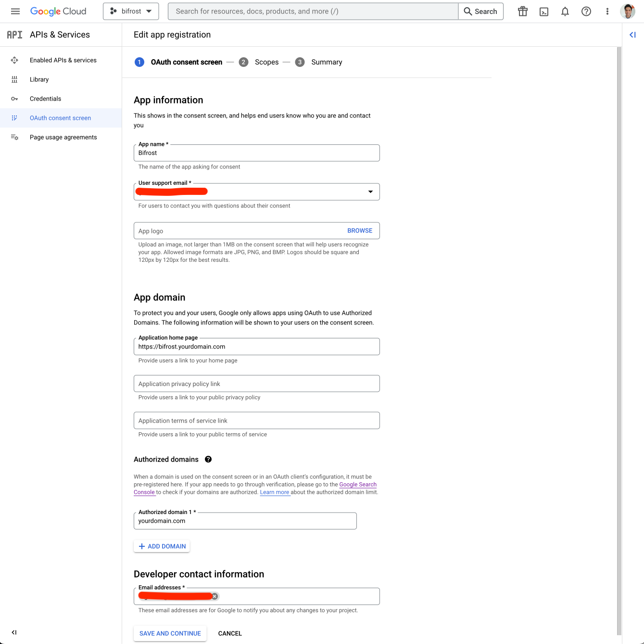Click the developer Email addresses field
Viewport: 644px width, 644px height.
tap(257, 596)
